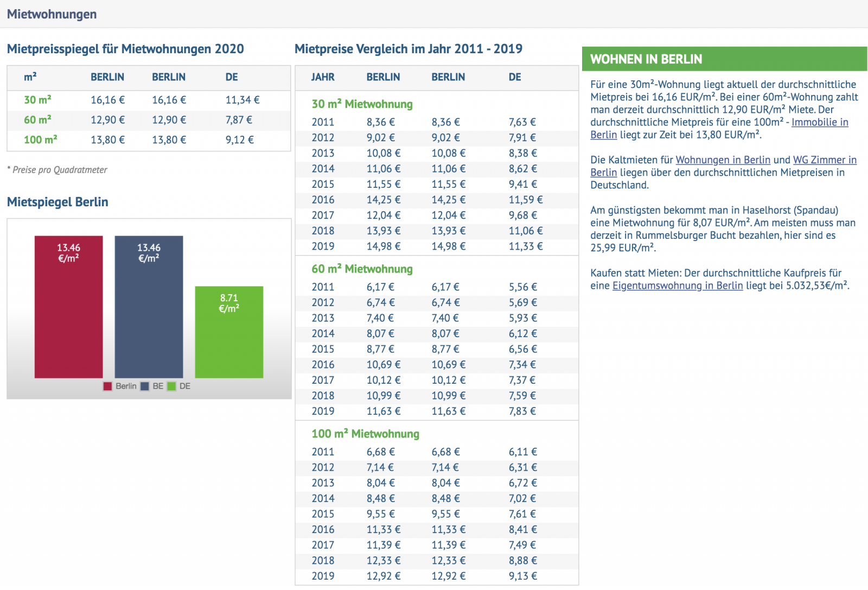Click the '11,59 €' DE value for 2016

526,200
